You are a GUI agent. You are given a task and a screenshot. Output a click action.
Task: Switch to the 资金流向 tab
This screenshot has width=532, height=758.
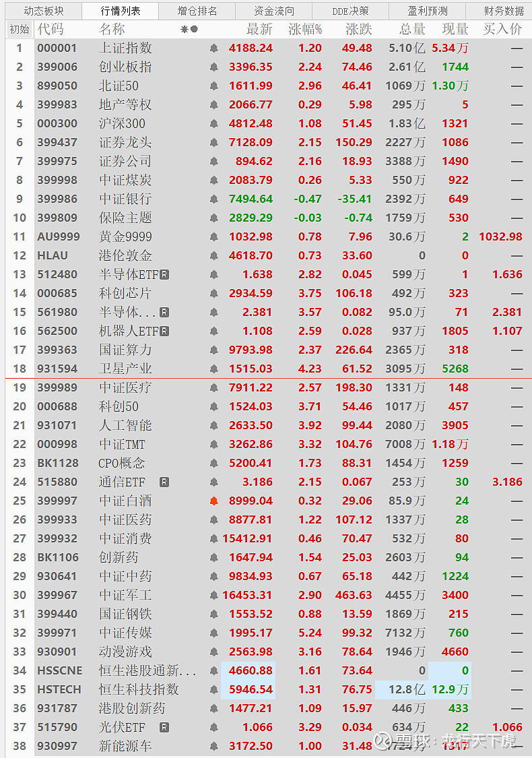(273, 11)
